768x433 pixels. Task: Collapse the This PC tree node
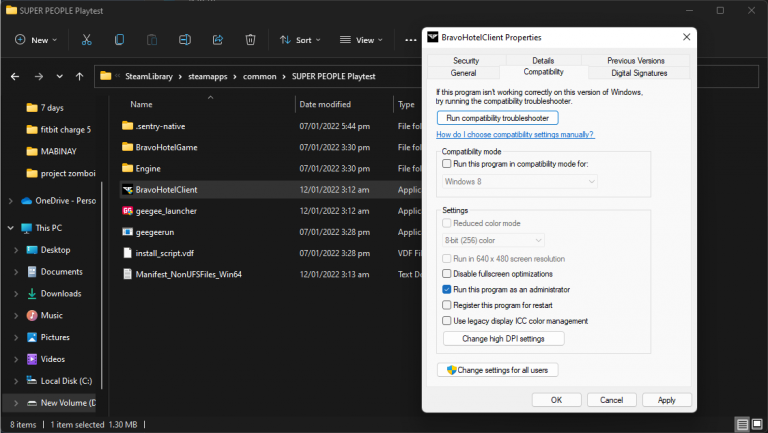(x=11, y=228)
